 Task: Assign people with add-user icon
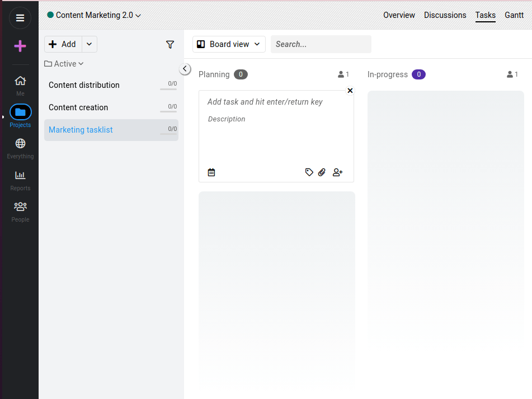pyautogui.click(x=337, y=172)
